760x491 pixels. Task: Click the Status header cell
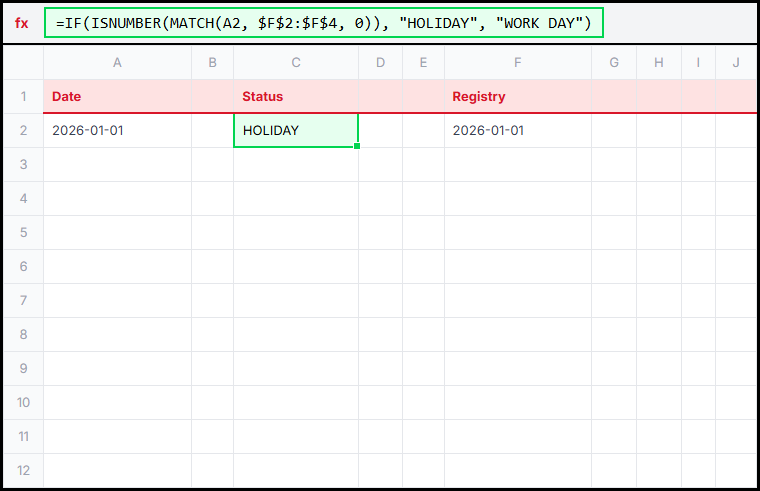click(295, 97)
